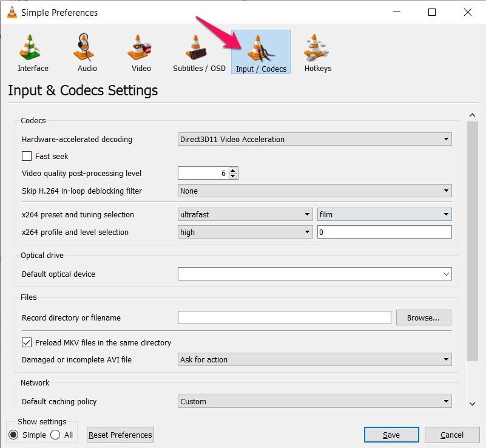
Task: Click the Record directory or filename field
Action: tap(284, 317)
